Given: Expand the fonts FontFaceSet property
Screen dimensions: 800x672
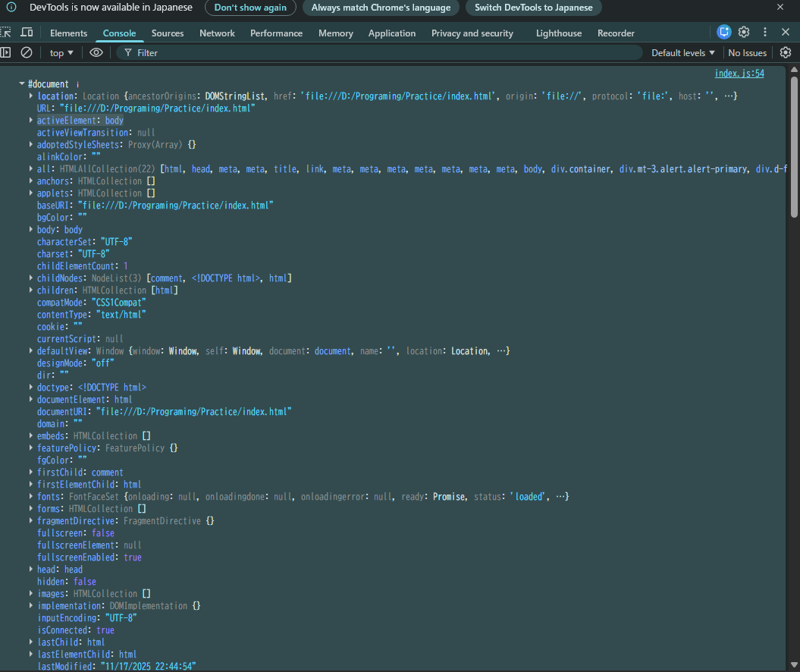Looking at the screenshot, I should pyautogui.click(x=31, y=497).
